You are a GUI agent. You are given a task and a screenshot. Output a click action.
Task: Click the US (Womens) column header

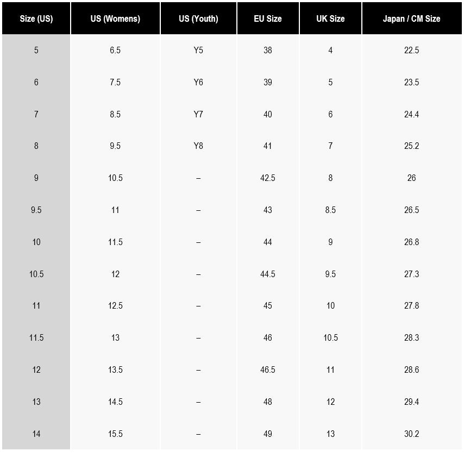[x=115, y=18]
